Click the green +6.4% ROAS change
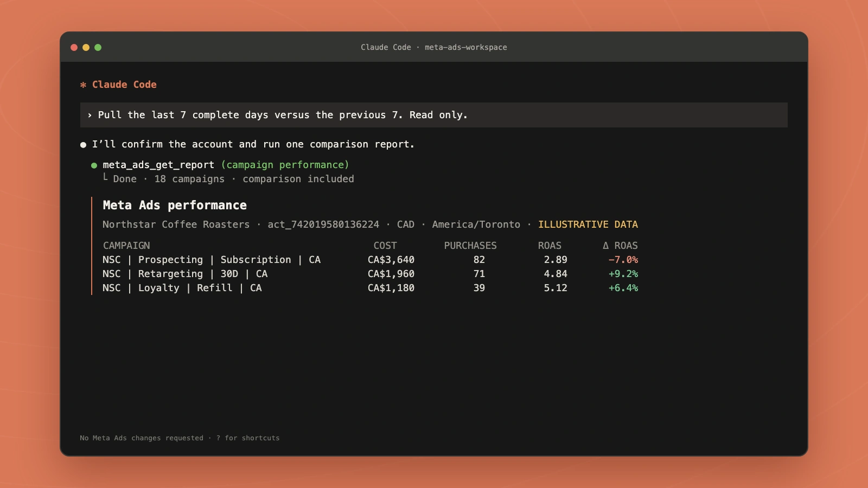Image resolution: width=868 pixels, height=488 pixels. tap(623, 288)
